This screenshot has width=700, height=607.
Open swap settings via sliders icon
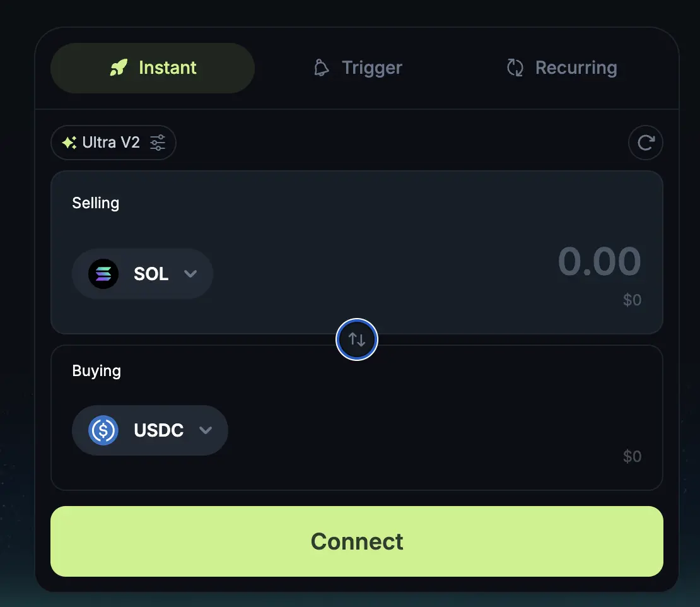point(158,143)
